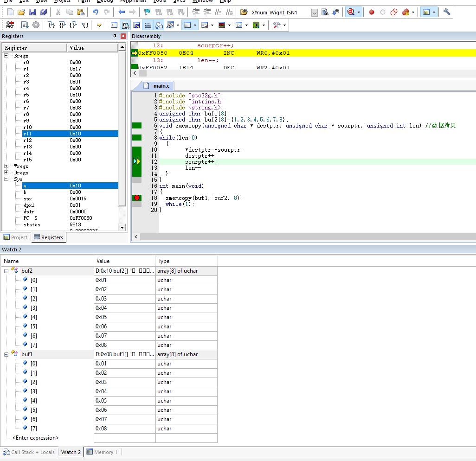This screenshot has height=461, width=476.
Task: Toggle the Disassembly Window toolbar button
Action: click(x=125, y=25)
